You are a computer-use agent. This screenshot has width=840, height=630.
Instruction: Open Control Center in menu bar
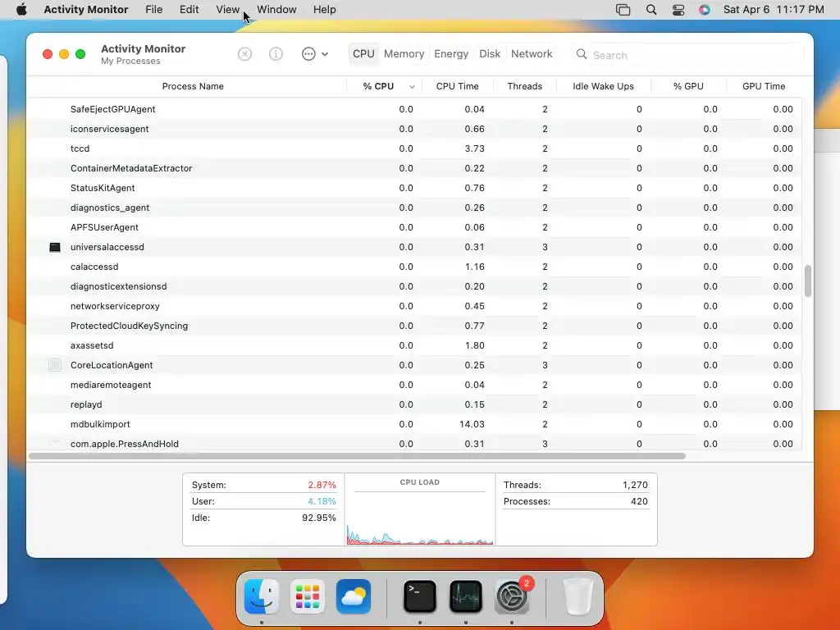tap(678, 10)
